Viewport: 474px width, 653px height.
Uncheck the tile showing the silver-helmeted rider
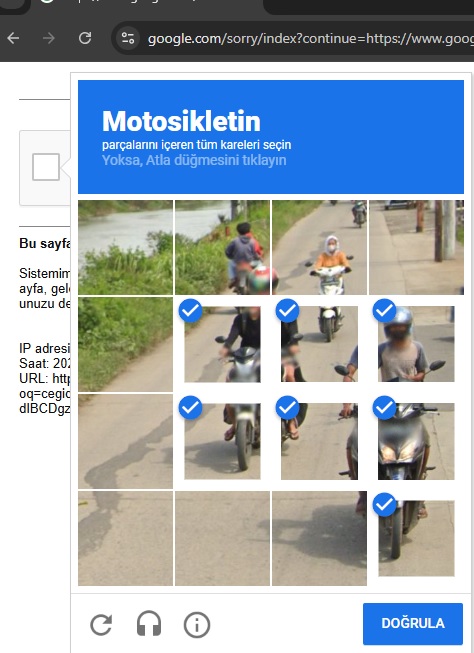416,344
